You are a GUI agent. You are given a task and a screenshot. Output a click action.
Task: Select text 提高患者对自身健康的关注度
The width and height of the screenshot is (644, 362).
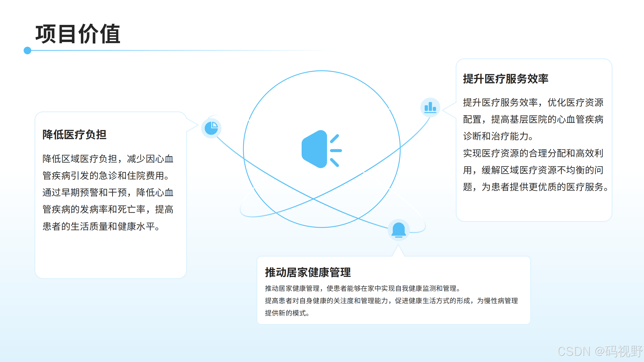click(x=309, y=301)
